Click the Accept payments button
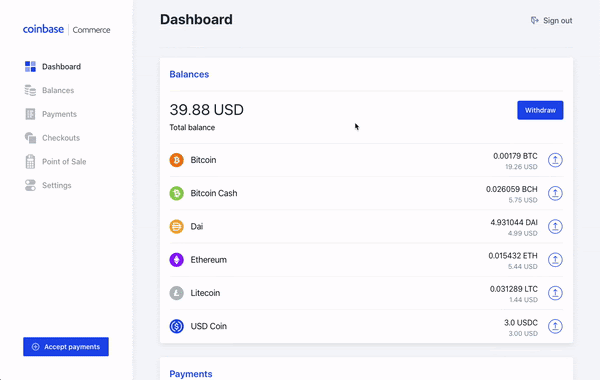The height and width of the screenshot is (380, 600). (66, 347)
